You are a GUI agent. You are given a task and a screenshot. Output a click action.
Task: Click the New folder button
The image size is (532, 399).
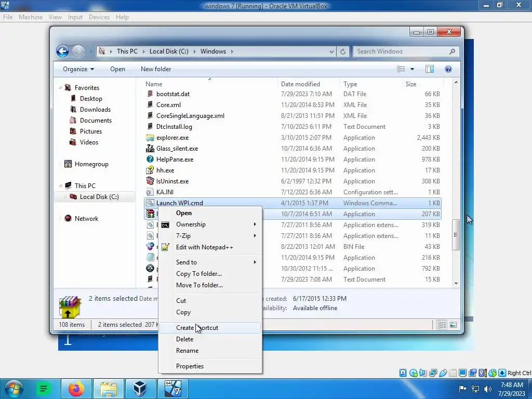pos(156,69)
